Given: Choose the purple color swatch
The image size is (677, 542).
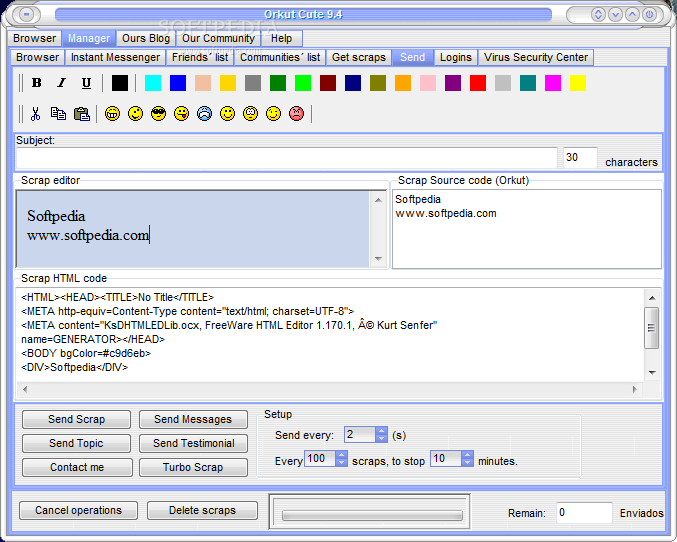Looking at the screenshot, I should (453, 83).
